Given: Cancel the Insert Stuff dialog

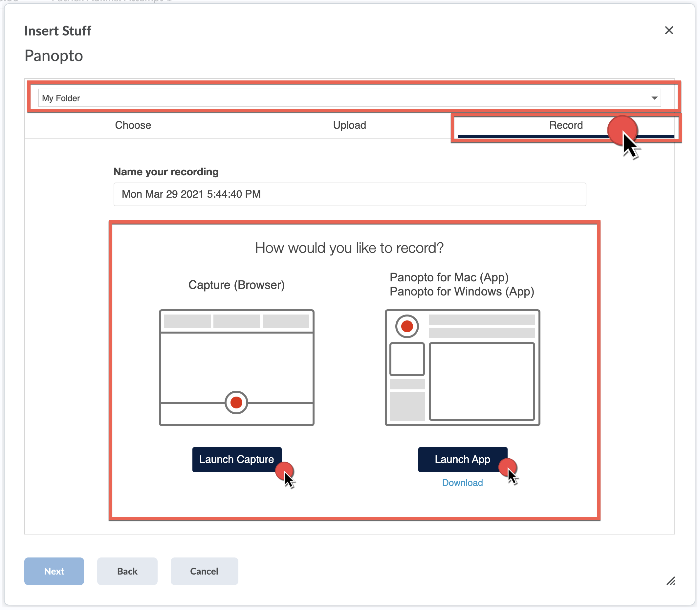Looking at the screenshot, I should [204, 571].
